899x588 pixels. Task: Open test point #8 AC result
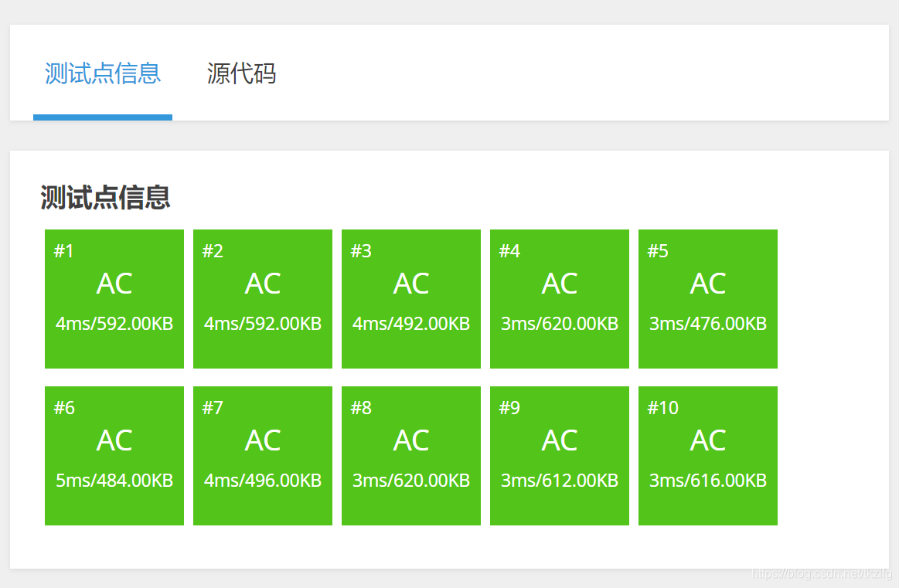tap(410, 455)
